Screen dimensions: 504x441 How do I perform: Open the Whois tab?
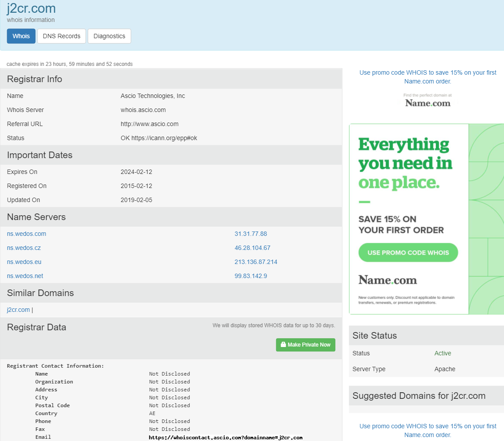pos(21,36)
